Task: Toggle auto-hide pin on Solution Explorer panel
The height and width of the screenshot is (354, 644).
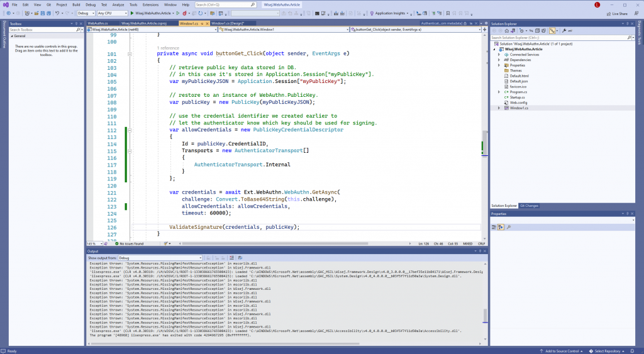Action: coord(627,23)
